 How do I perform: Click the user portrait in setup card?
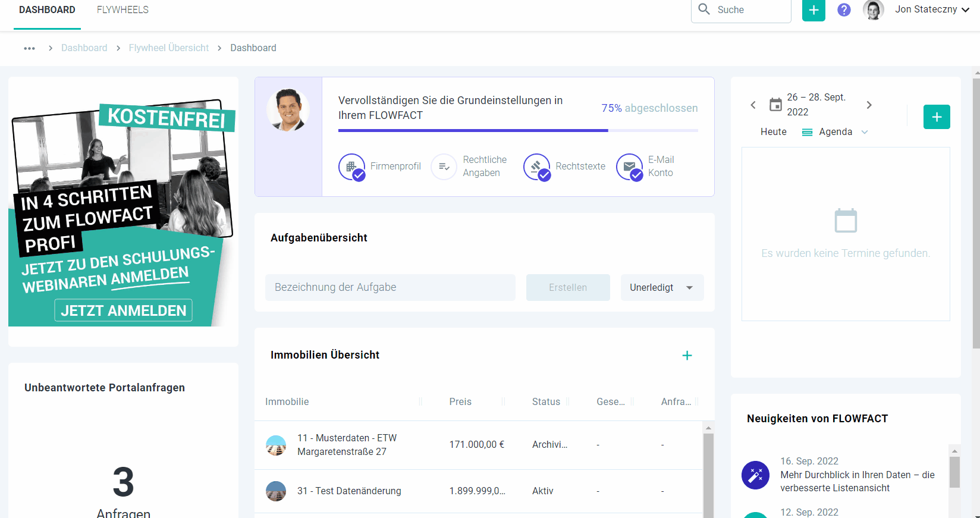point(288,109)
